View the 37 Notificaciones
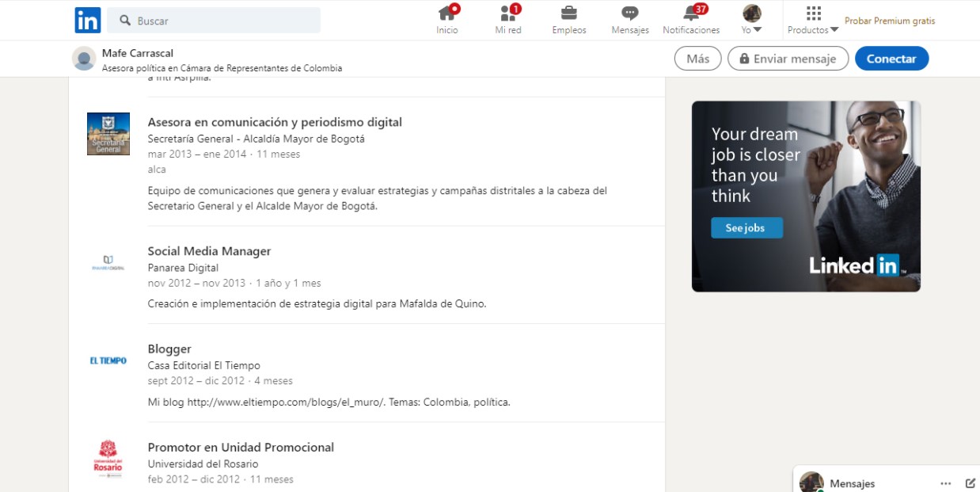 690,20
